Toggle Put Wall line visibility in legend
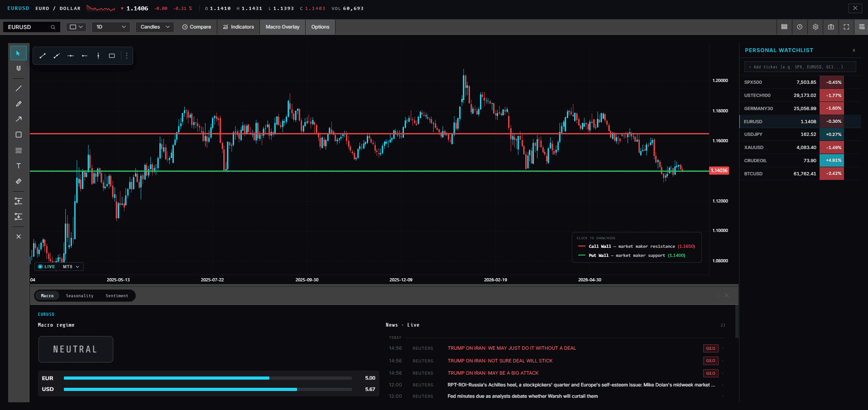The height and width of the screenshot is (410, 868). click(x=632, y=256)
